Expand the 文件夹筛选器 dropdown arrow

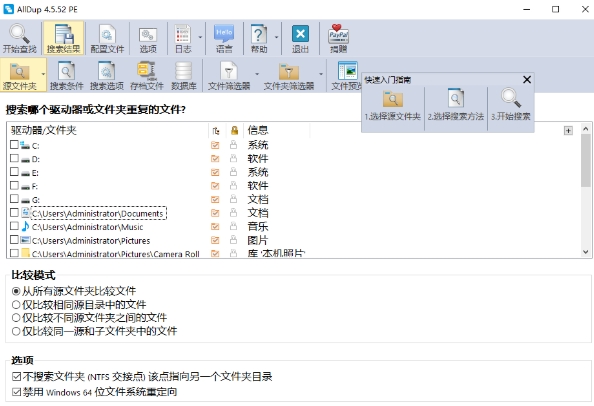[321, 75]
